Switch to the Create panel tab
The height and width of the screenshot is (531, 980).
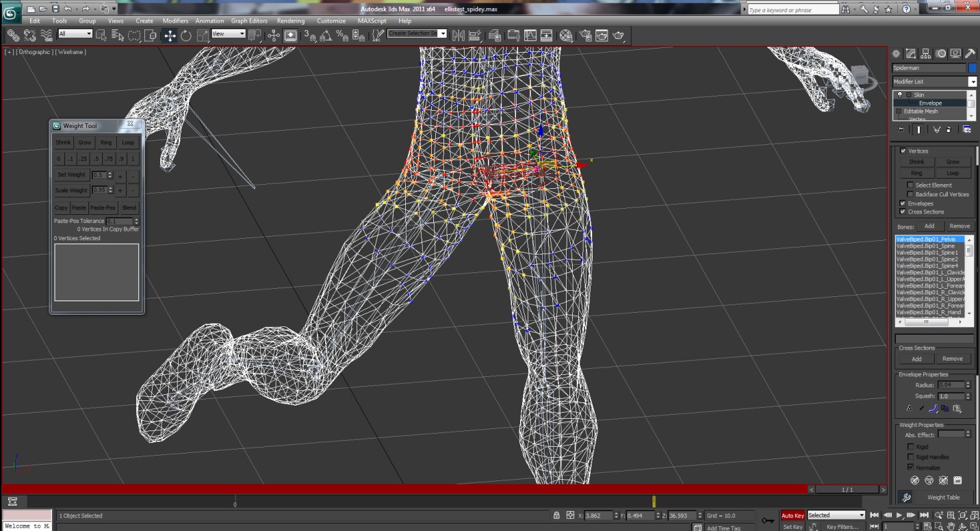point(897,53)
